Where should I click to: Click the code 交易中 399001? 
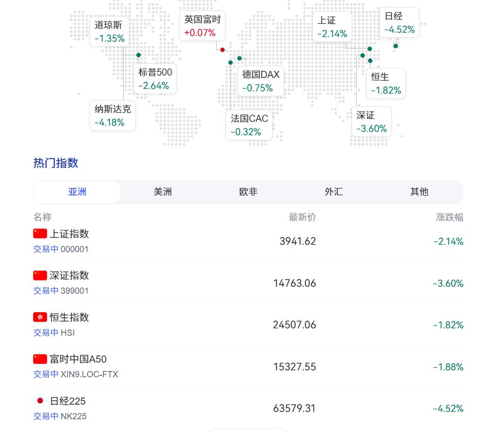tap(61, 291)
